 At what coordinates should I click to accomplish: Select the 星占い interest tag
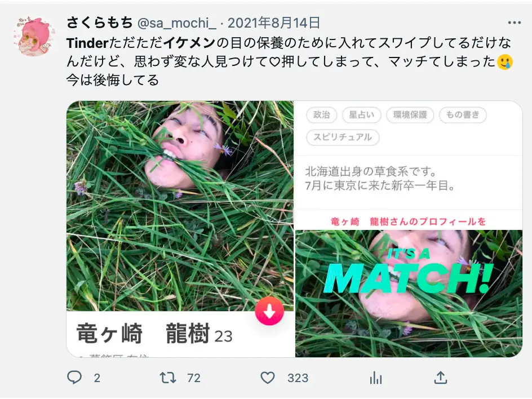361,114
